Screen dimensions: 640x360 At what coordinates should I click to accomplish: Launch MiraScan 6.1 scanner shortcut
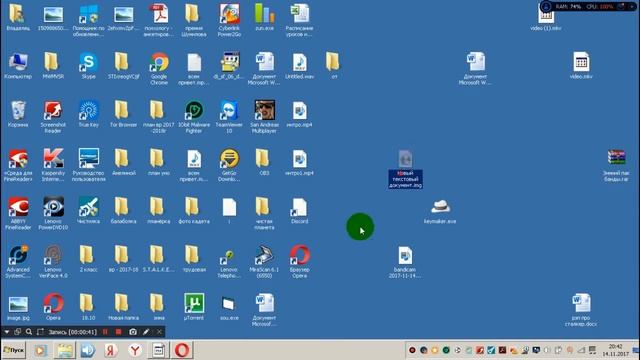coord(264,262)
